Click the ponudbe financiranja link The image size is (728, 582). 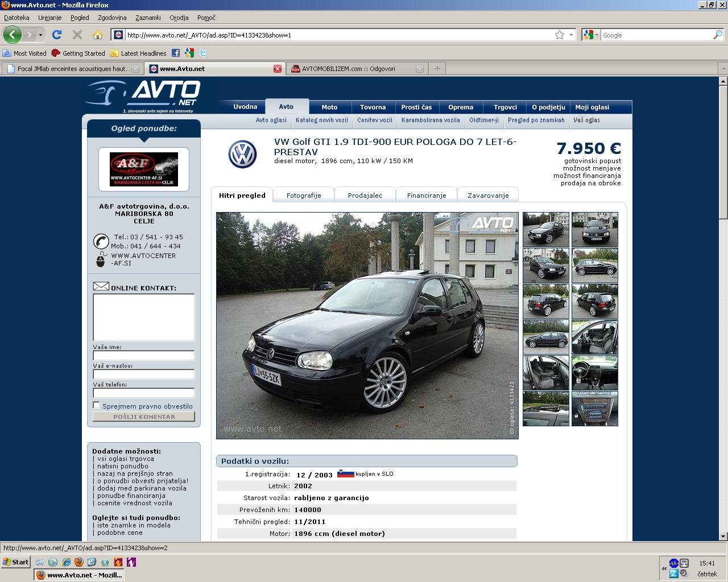(131, 496)
